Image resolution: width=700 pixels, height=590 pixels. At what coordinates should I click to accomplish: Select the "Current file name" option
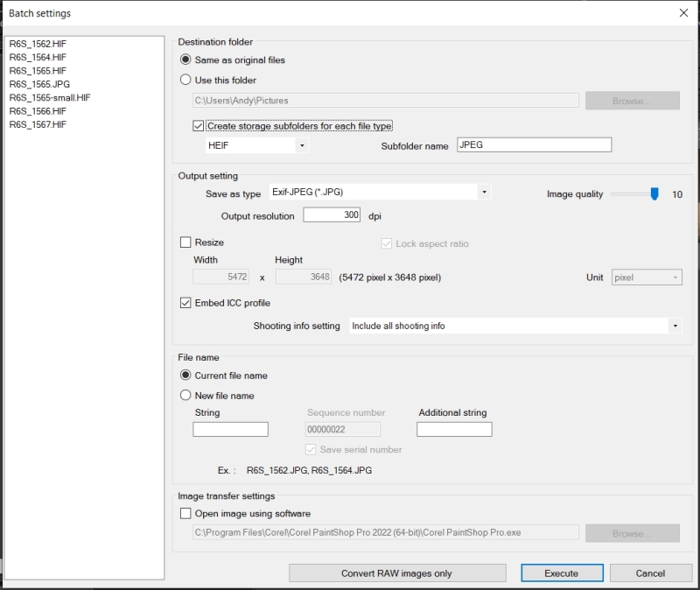click(185, 374)
